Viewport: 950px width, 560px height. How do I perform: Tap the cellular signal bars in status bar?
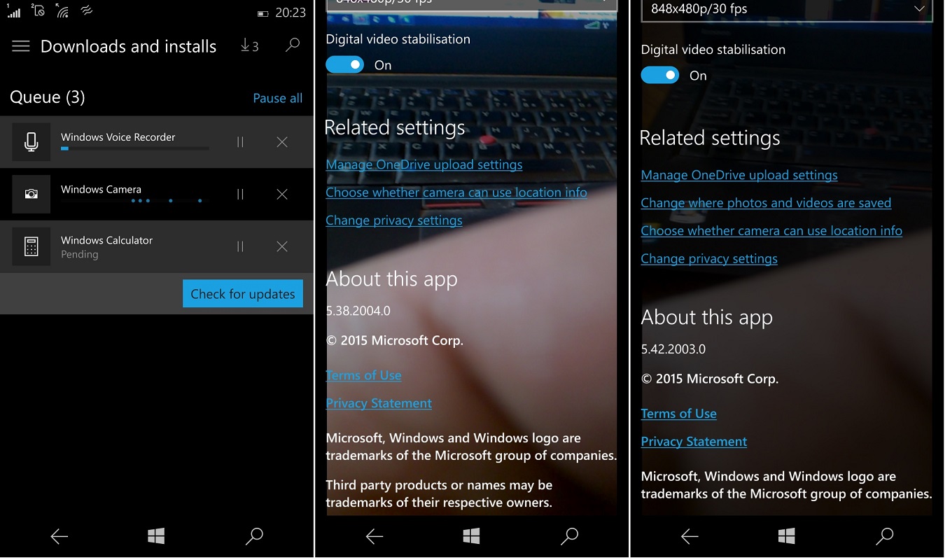(13, 11)
